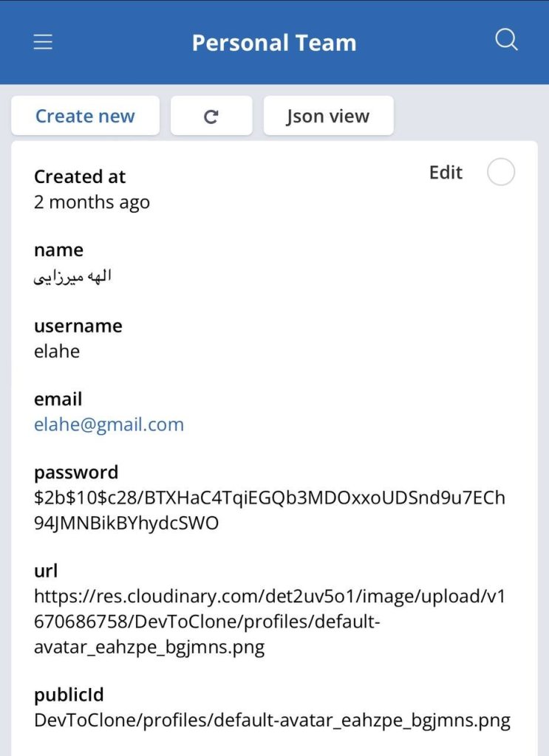Open the hamburger navigation menu

click(x=43, y=43)
